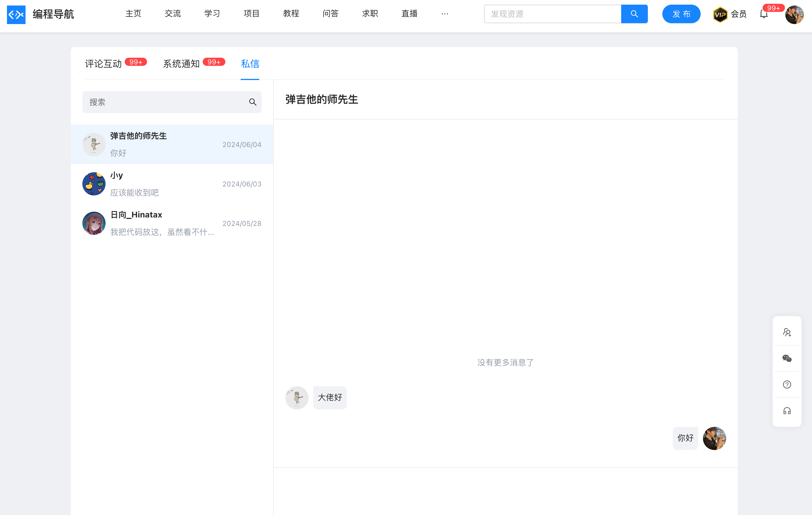Click the 编程导航 logo icon
This screenshot has height=515, width=812.
(16, 14)
